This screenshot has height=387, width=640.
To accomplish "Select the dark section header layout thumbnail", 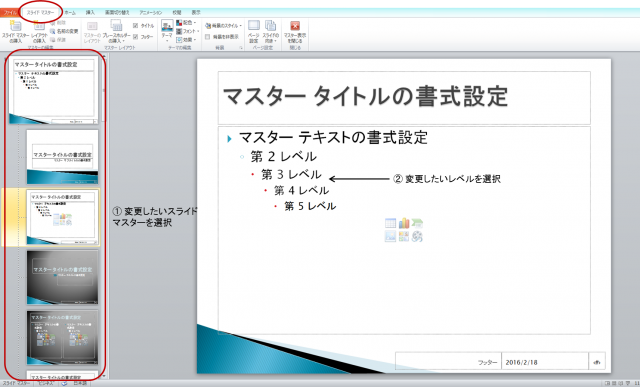I will (62, 277).
